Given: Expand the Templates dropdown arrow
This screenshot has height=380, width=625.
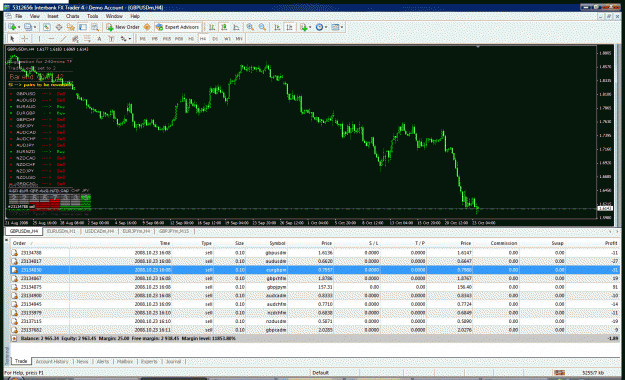Looking at the screenshot, I should 342,27.
